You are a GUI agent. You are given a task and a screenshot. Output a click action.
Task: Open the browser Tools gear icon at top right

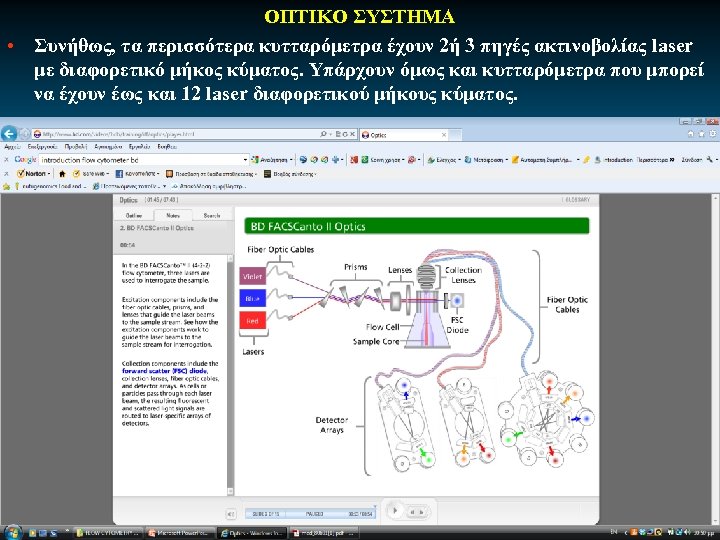[713, 134]
